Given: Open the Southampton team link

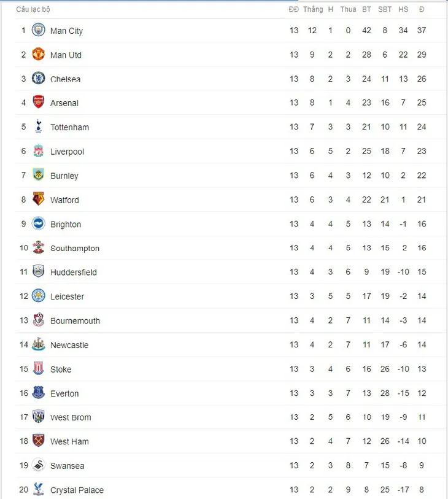Looking at the screenshot, I should coord(75,249).
